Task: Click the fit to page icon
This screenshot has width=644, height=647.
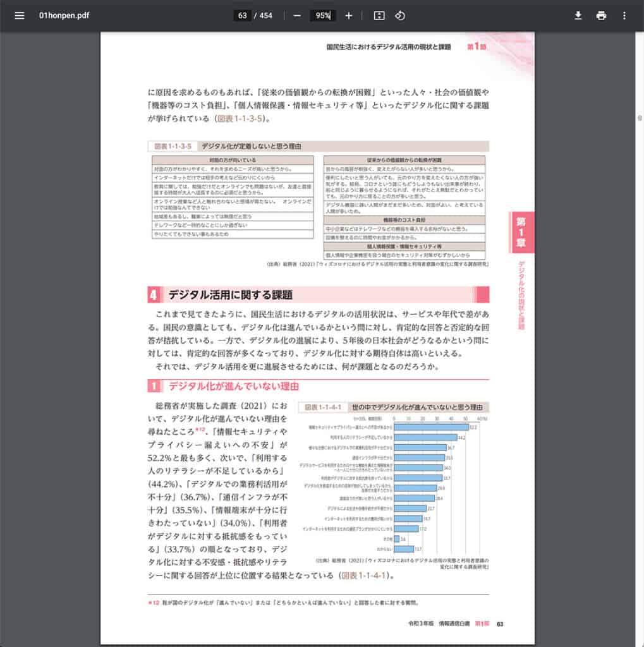Action: pyautogui.click(x=379, y=16)
